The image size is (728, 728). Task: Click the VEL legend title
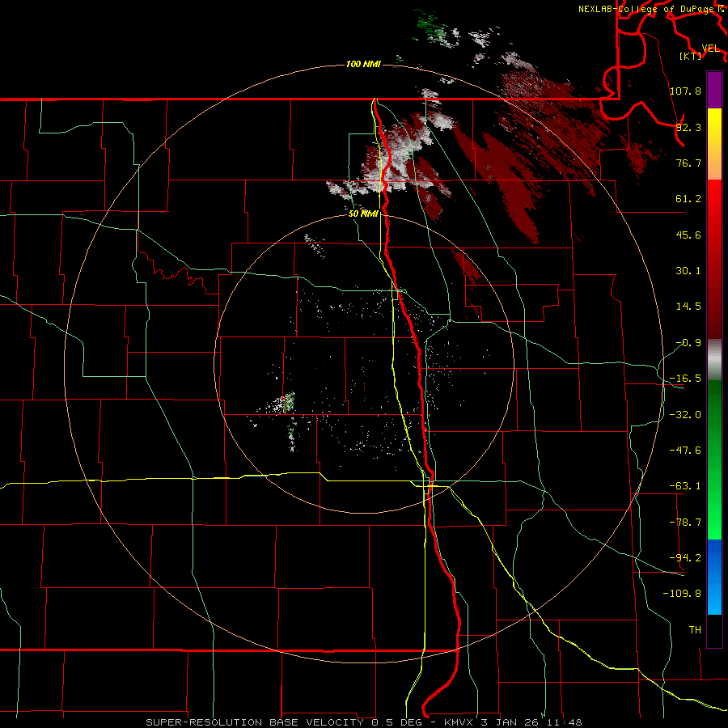710,49
